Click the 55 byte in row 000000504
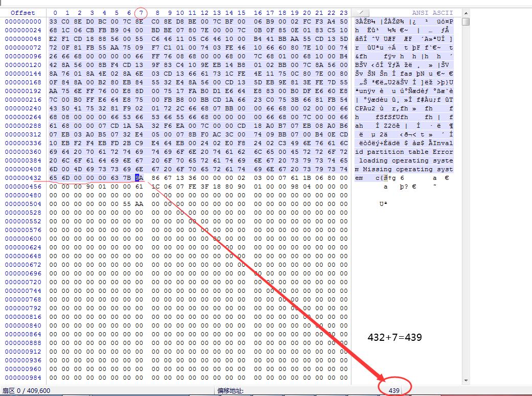 [x=127, y=204]
